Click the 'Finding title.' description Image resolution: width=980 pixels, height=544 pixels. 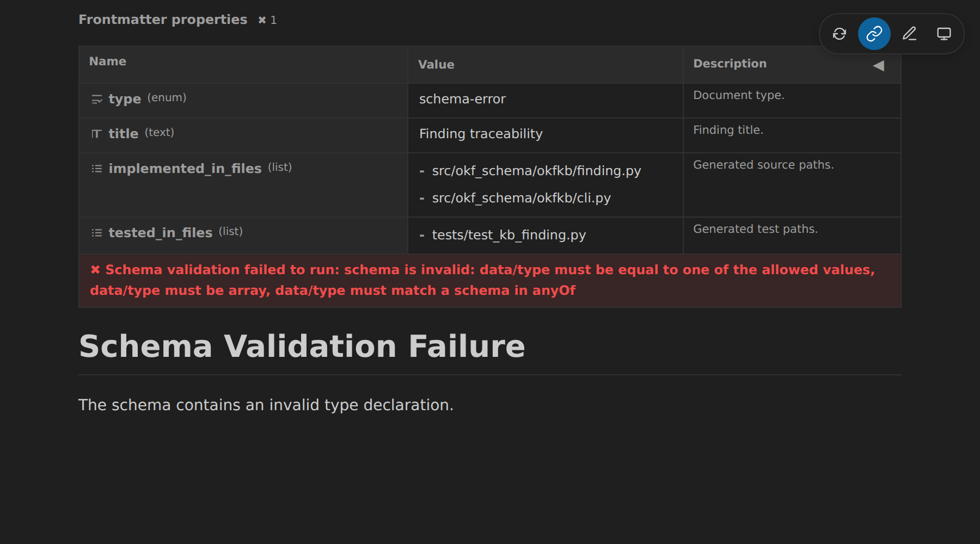tap(728, 130)
